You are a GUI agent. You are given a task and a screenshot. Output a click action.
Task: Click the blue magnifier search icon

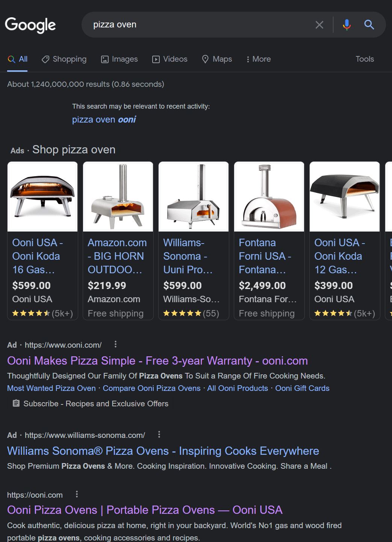pyautogui.click(x=369, y=25)
